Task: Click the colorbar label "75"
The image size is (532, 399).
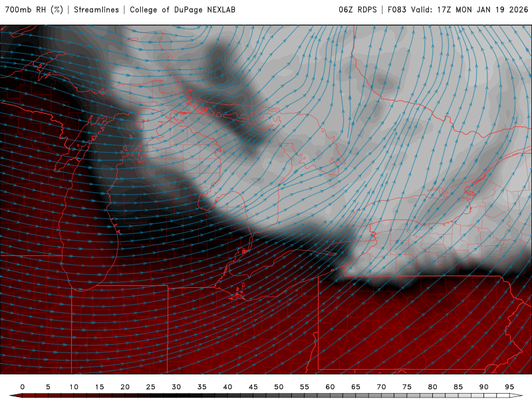Action: [407, 387]
